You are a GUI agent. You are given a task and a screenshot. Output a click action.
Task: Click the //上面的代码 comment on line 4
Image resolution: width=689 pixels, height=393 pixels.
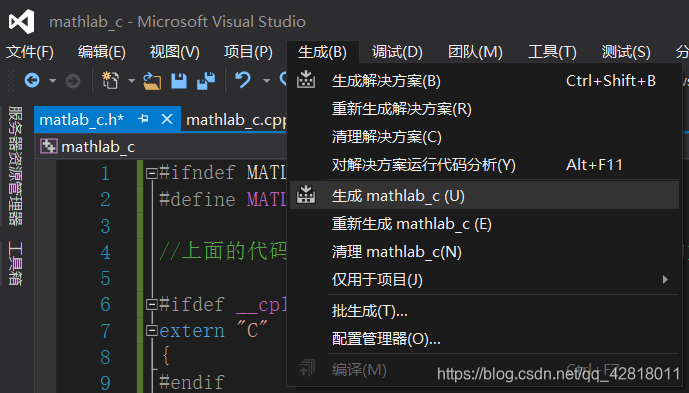tap(223, 252)
